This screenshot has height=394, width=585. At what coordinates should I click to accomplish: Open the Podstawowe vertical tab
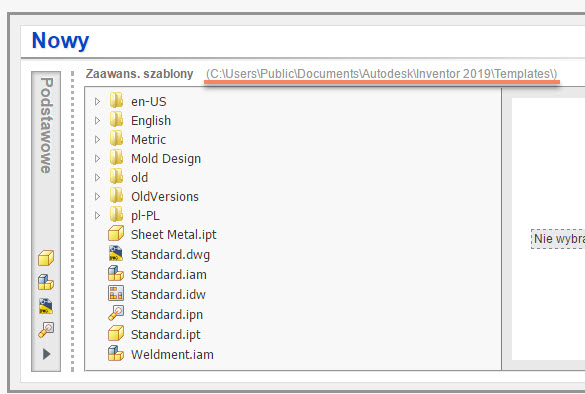click(x=46, y=125)
